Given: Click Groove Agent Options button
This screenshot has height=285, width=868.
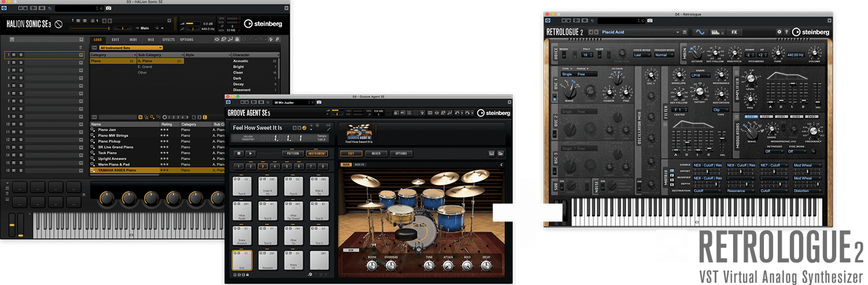Looking at the screenshot, I should [401, 153].
